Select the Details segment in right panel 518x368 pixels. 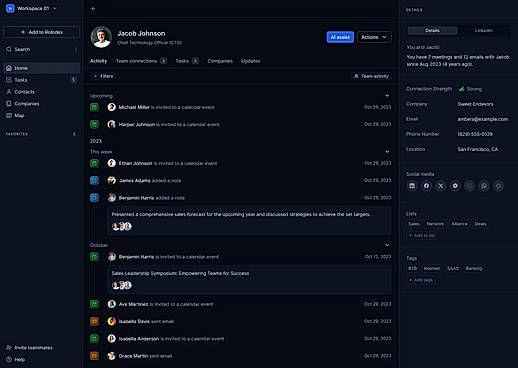tap(432, 30)
